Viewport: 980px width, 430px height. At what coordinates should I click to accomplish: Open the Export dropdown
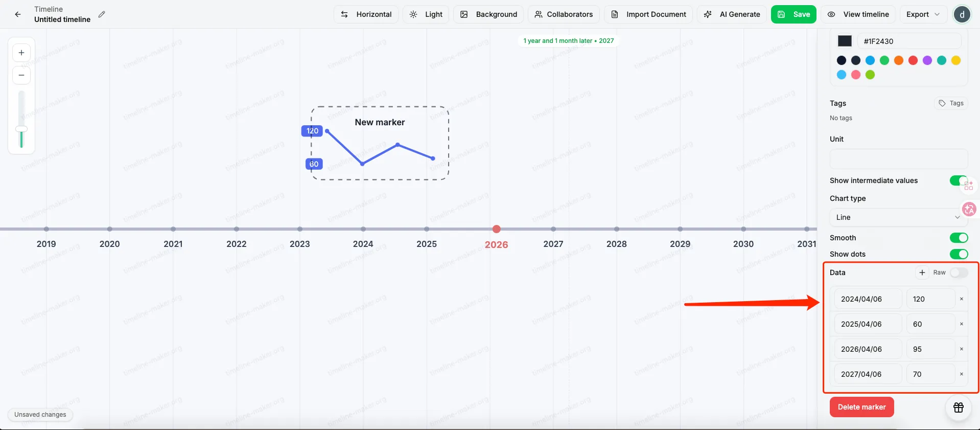point(923,14)
